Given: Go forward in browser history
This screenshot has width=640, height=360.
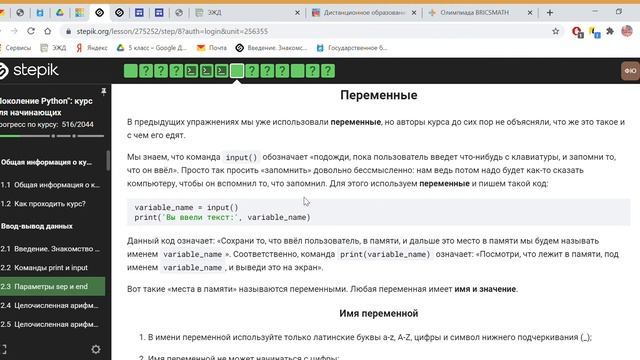Looking at the screenshot, I should tap(14, 31).
